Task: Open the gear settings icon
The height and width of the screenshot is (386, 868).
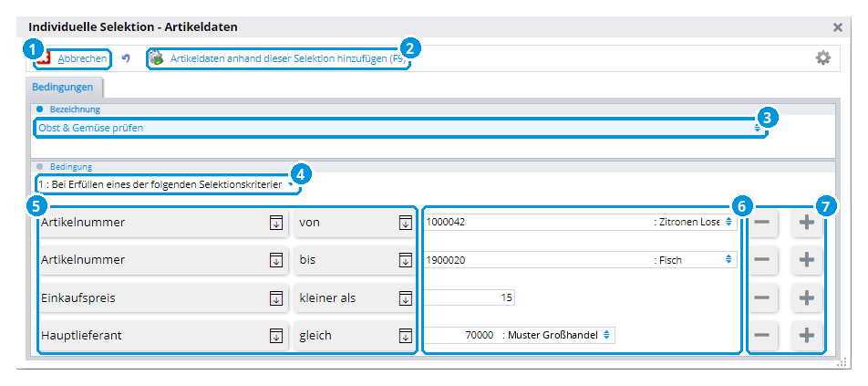Action: tap(823, 58)
